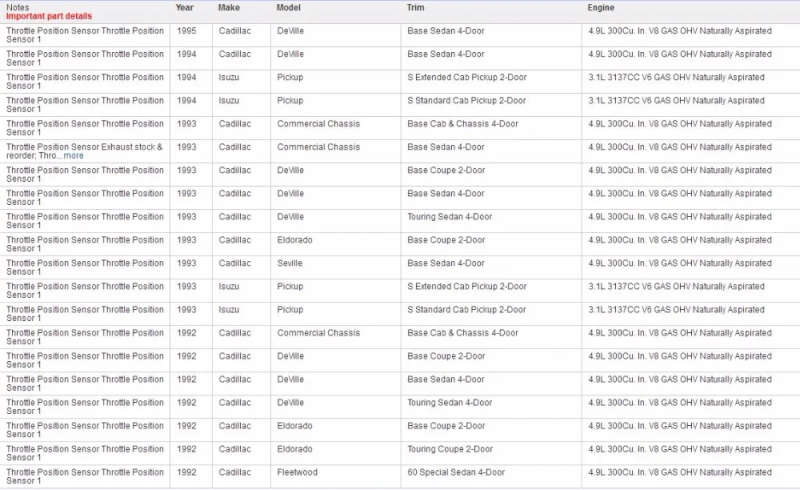Click 'DeVille' in the 1995 row
The width and height of the screenshot is (800, 490).
click(x=290, y=31)
